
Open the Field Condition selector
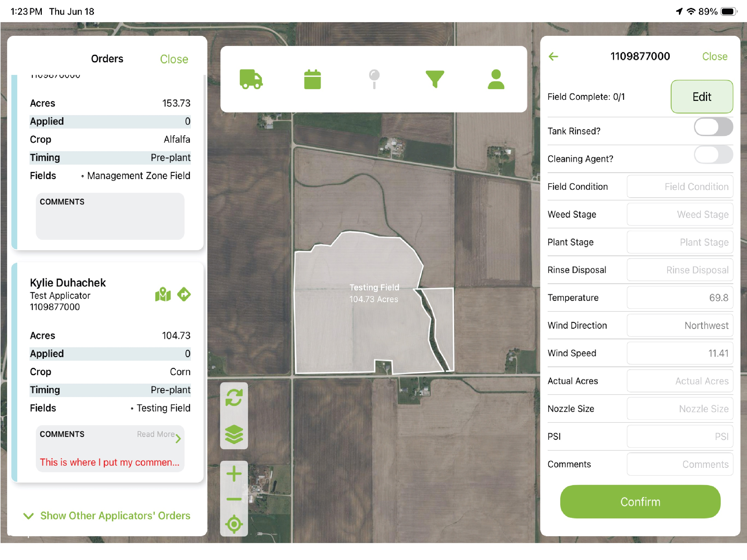point(680,186)
